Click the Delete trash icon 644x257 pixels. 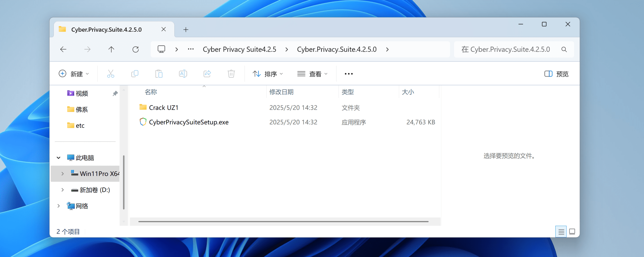231,74
